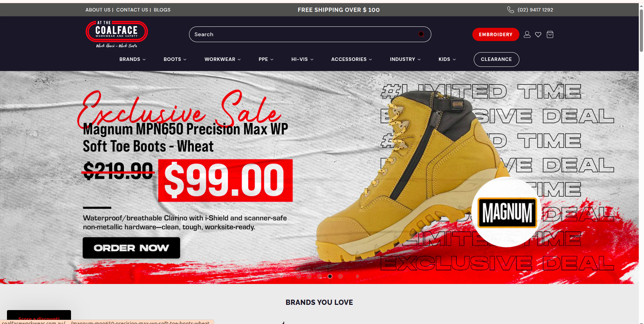Select the second banner slide dot
Screen dimensions: 644x324
(x=309, y=276)
